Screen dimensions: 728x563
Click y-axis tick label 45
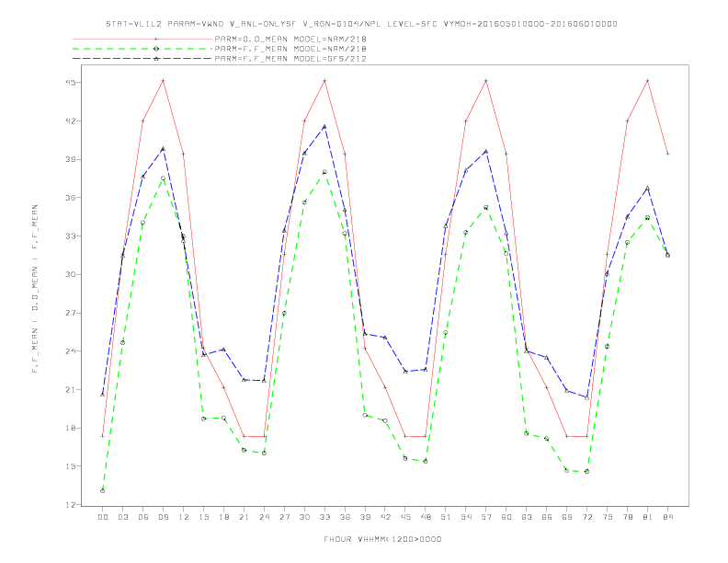70,83
